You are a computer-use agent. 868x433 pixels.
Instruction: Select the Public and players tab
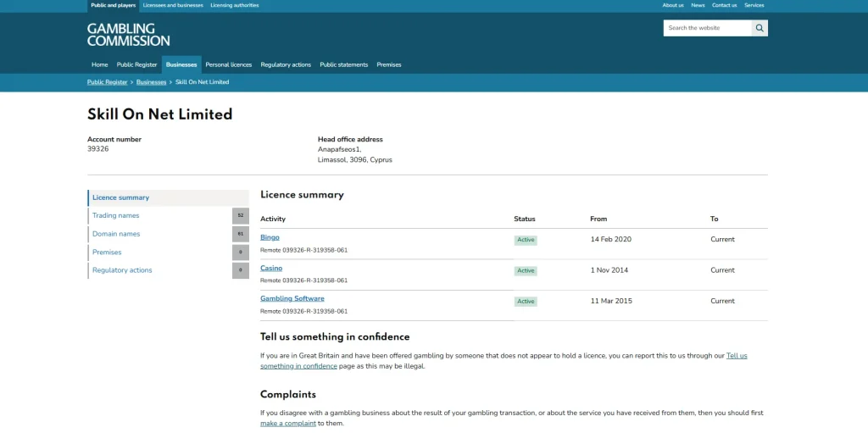pos(114,6)
